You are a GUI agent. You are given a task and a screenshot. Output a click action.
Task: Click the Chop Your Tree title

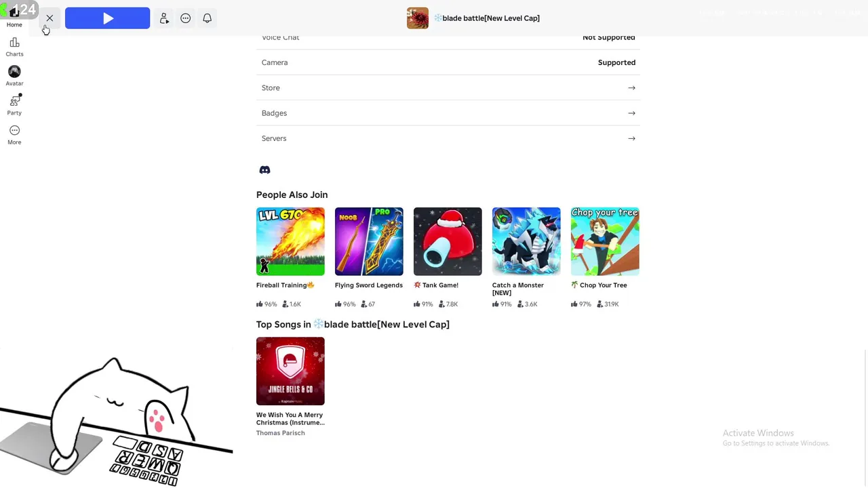tap(599, 285)
